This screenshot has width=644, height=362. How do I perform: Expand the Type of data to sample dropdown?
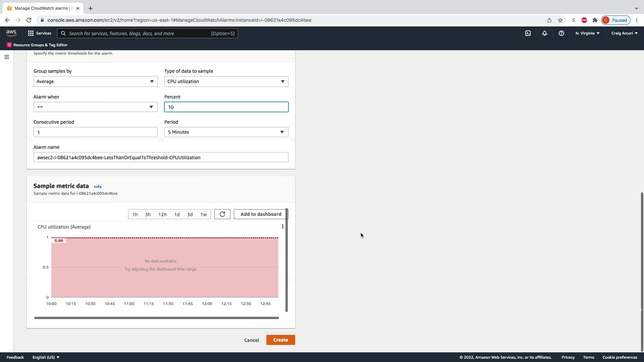click(226, 81)
